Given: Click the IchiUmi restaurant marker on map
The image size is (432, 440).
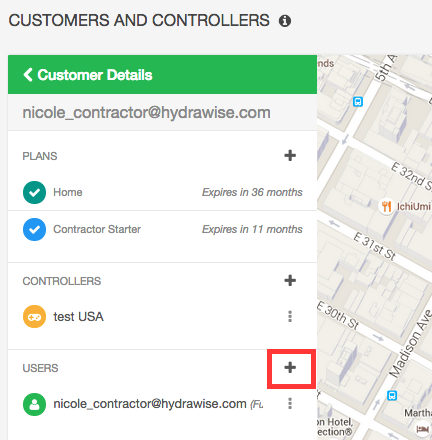Looking at the screenshot, I should [x=386, y=207].
